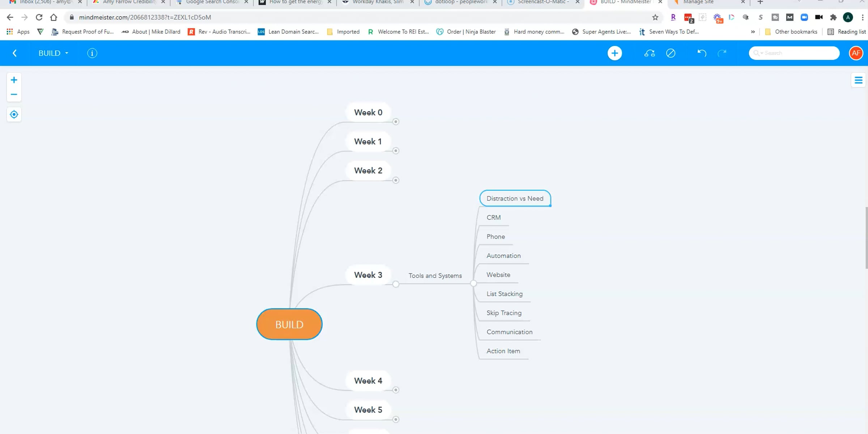
Task: Click the undo arrow icon
Action: tap(702, 53)
